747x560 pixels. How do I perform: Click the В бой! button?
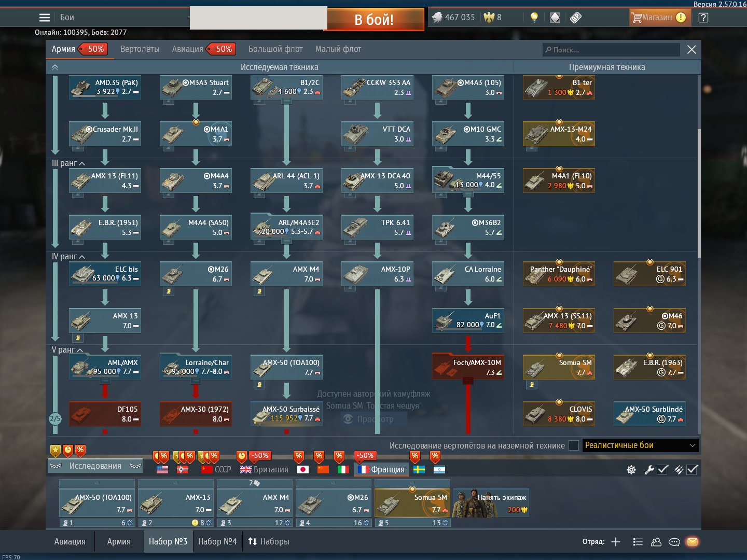coord(375,20)
